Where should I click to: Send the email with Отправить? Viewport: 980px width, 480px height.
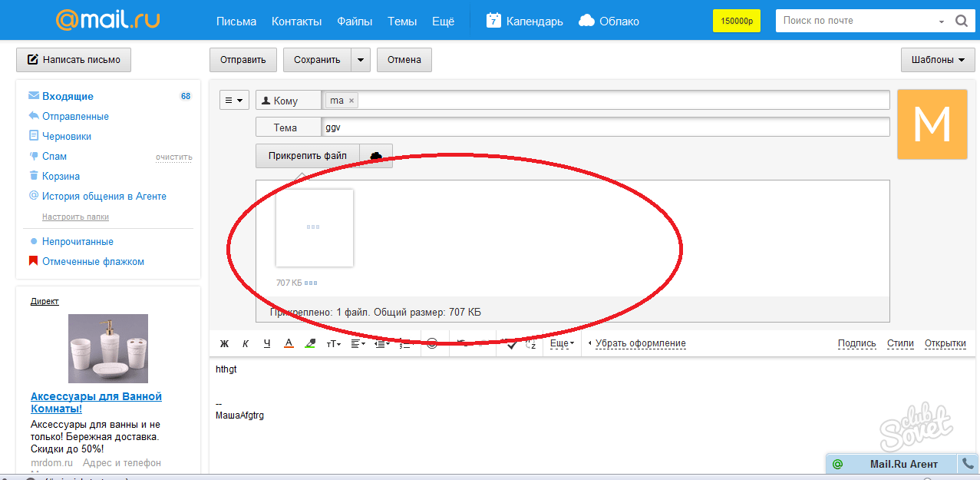click(243, 60)
